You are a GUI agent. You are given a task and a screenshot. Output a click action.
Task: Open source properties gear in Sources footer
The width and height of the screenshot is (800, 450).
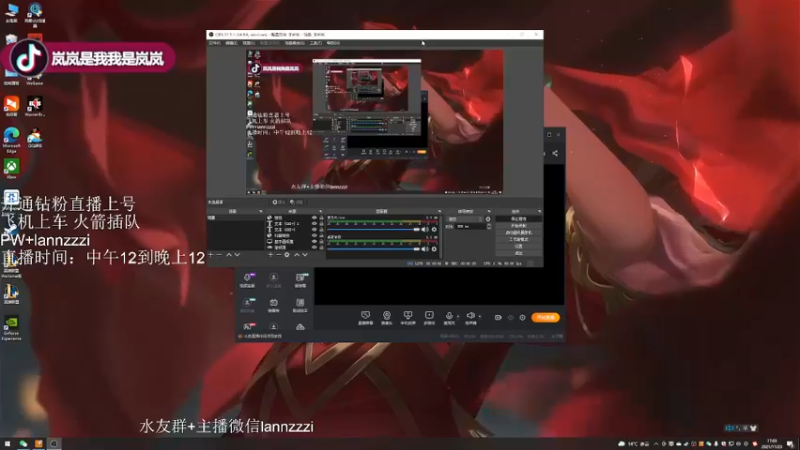click(x=287, y=255)
